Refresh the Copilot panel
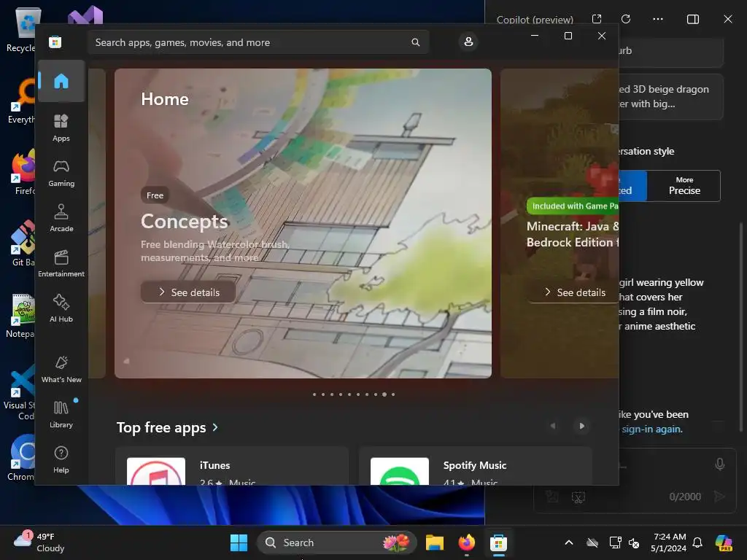Screen dimensions: 747x560 (x=626, y=19)
